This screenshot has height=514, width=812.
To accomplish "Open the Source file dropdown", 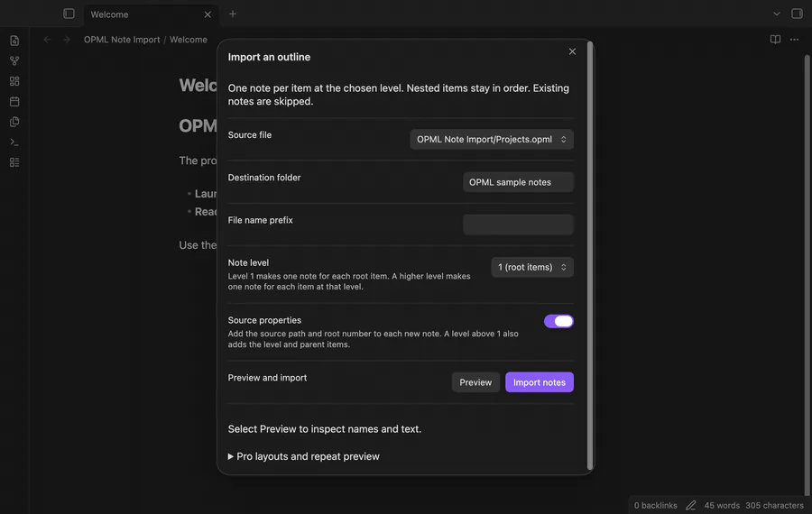I will click(x=492, y=139).
